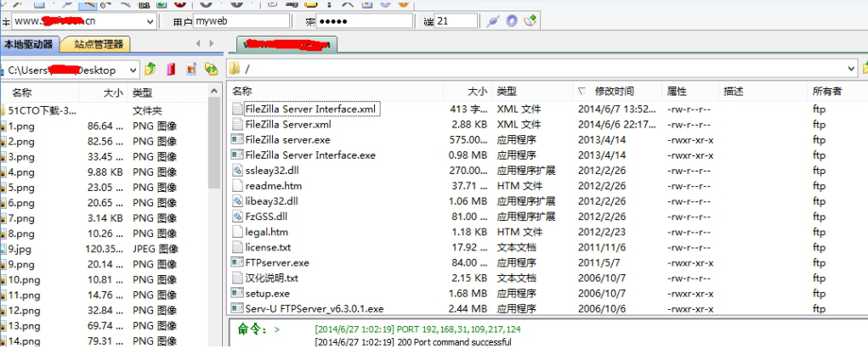The width and height of the screenshot is (868, 360).
Task: Expand the local path C:\Users dropdown
Action: click(133, 70)
